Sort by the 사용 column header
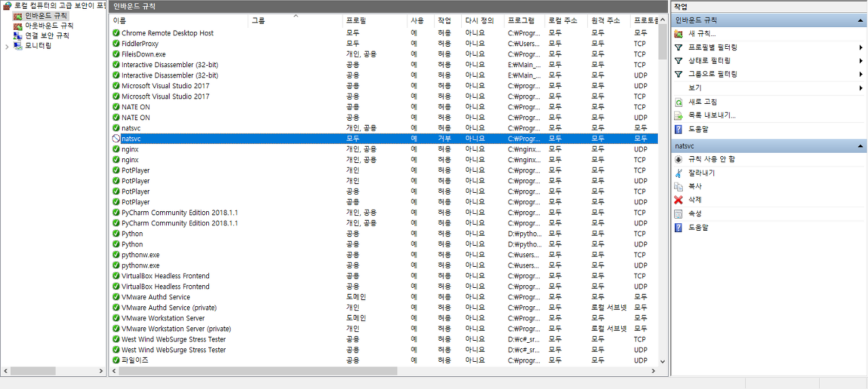Screen dimensions: 868x389 tap(421, 21)
